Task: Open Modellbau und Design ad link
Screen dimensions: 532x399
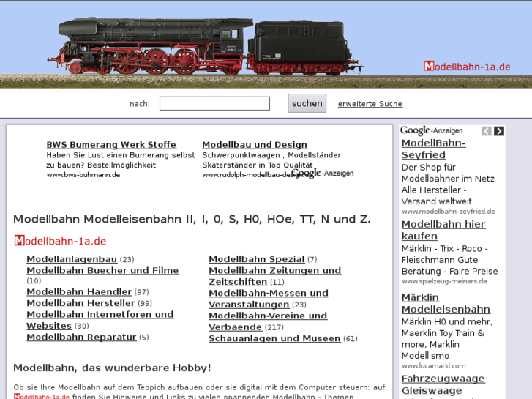Action: (255, 145)
